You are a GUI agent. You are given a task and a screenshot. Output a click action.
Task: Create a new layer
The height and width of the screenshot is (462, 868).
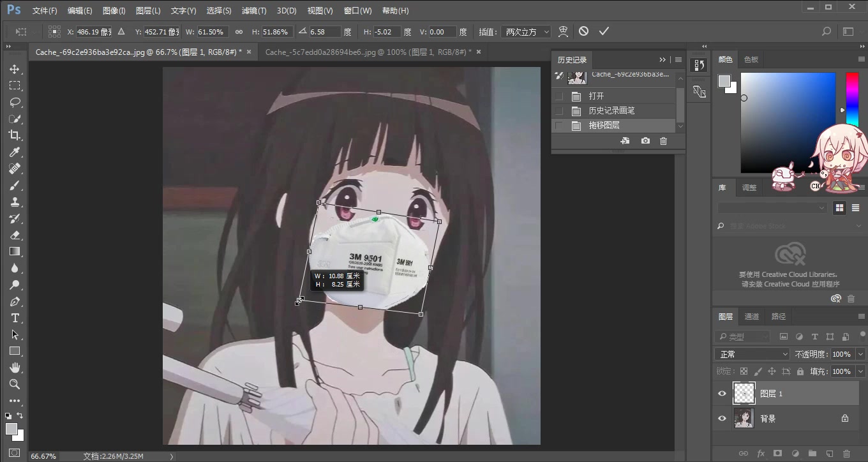(829, 454)
